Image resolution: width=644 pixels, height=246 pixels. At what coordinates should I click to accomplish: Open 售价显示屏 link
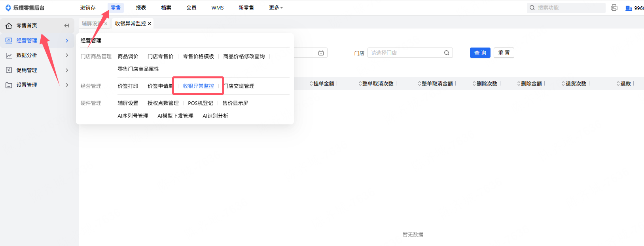[x=235, y=103]
